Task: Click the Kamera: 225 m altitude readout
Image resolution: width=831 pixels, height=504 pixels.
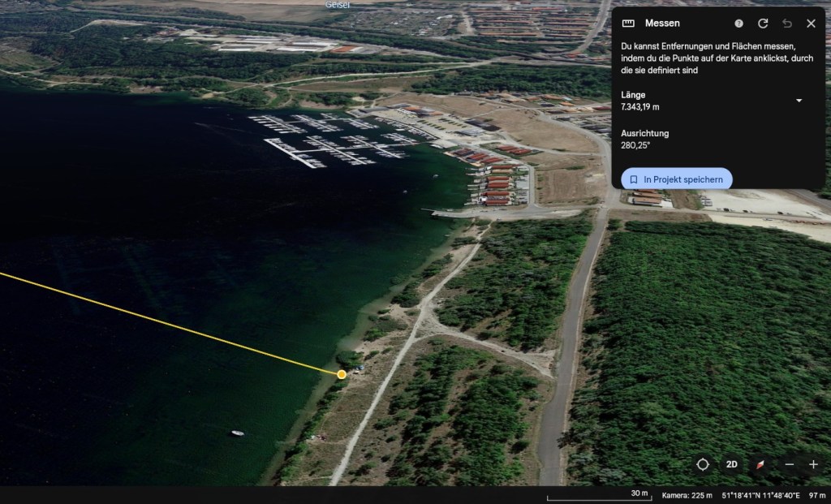Action: pos(687,495)
